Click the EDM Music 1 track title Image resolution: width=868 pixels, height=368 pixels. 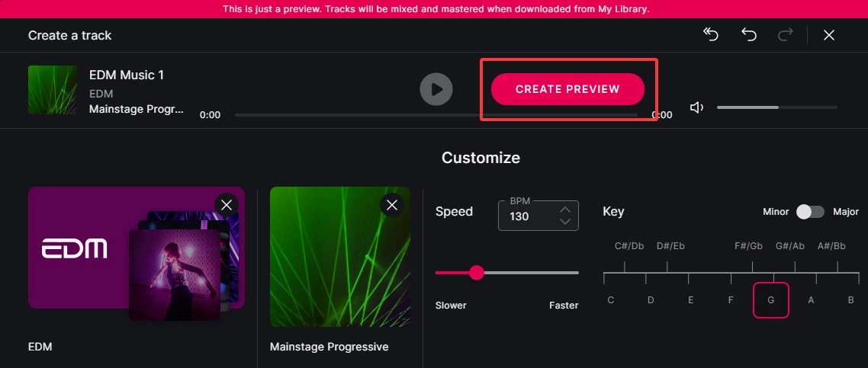(x=126, y=75)
